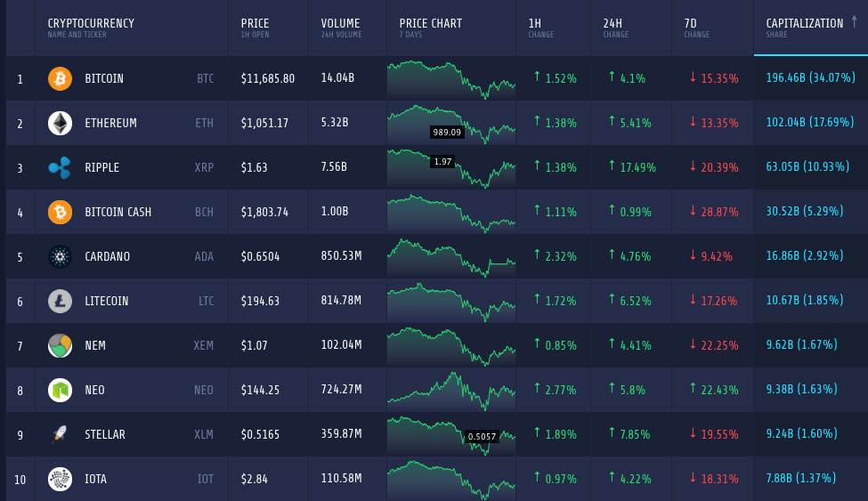Click the price $1,803.74
This screenshot has height=501, width=868.
[264, 212]
